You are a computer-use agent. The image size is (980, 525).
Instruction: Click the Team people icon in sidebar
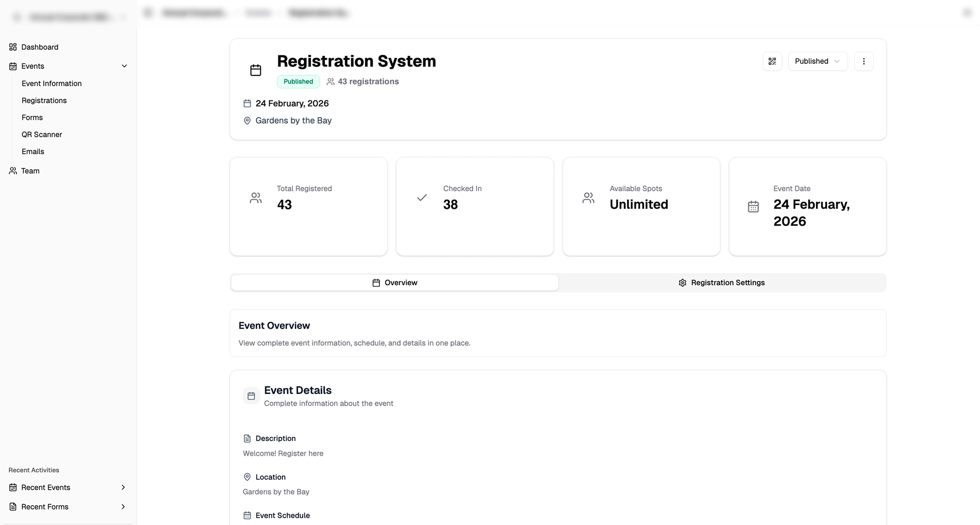pyautogui.click(x=12, y=171)
